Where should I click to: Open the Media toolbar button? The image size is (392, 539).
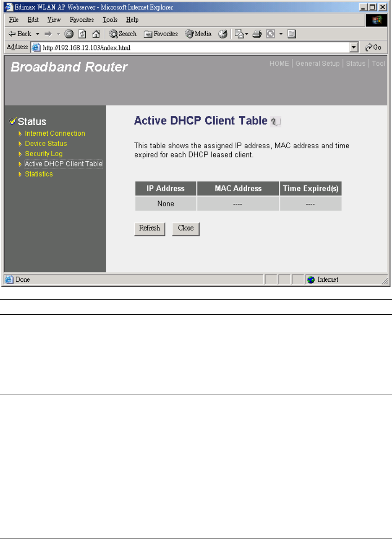198,34
